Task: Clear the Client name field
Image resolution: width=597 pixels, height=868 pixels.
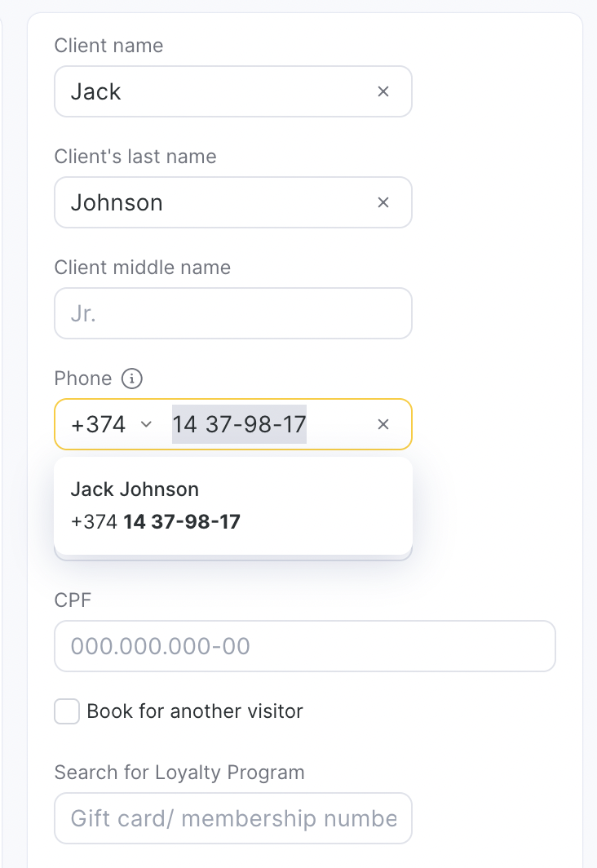Action: click(383, 92)
